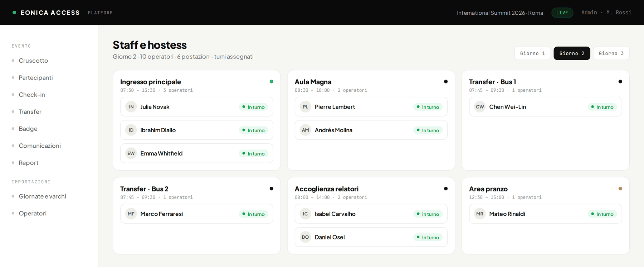Click the status dot on Aula Magna card
The image size is (644, 267).
tap(446, 82)
